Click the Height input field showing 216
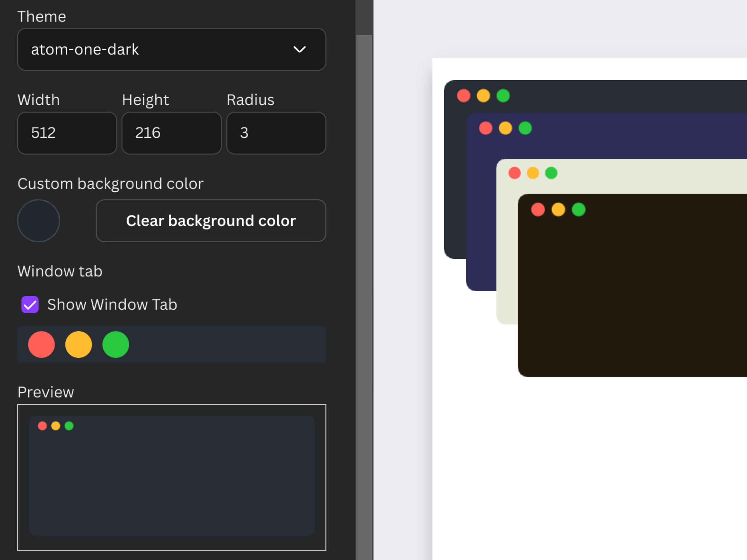Screen dimensions: 747x560 (x=171, y=133)
